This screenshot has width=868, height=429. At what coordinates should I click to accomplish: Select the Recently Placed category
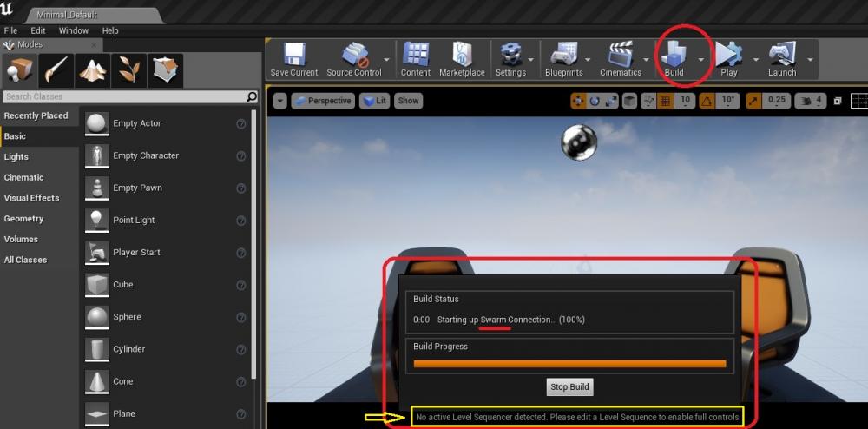[39, 115]
